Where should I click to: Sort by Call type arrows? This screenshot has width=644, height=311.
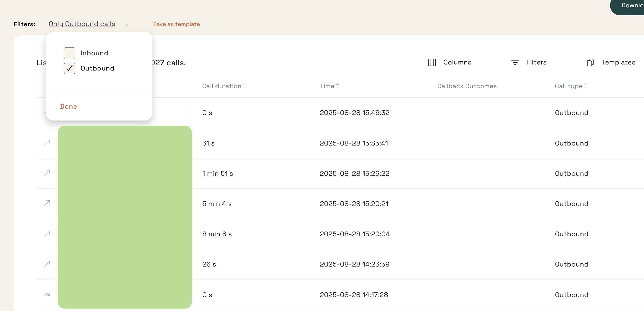(586, 86)
